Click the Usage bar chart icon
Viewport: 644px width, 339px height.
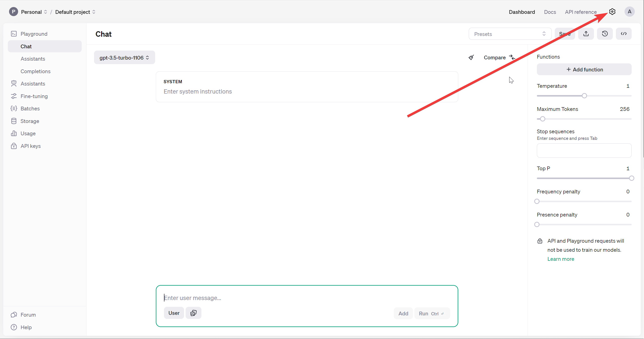(14, 133)
